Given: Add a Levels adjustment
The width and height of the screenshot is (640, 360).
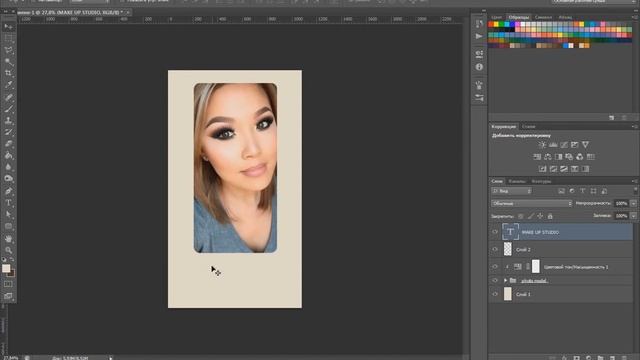Looking at the screenshot, I should (x=553, y=144).
